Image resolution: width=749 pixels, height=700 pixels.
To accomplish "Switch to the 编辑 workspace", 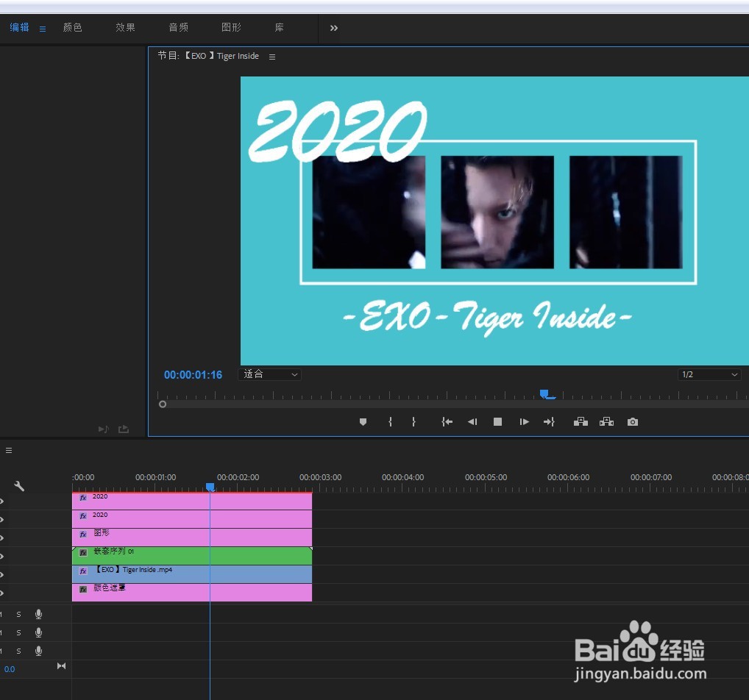I will [x=20, y=28].
